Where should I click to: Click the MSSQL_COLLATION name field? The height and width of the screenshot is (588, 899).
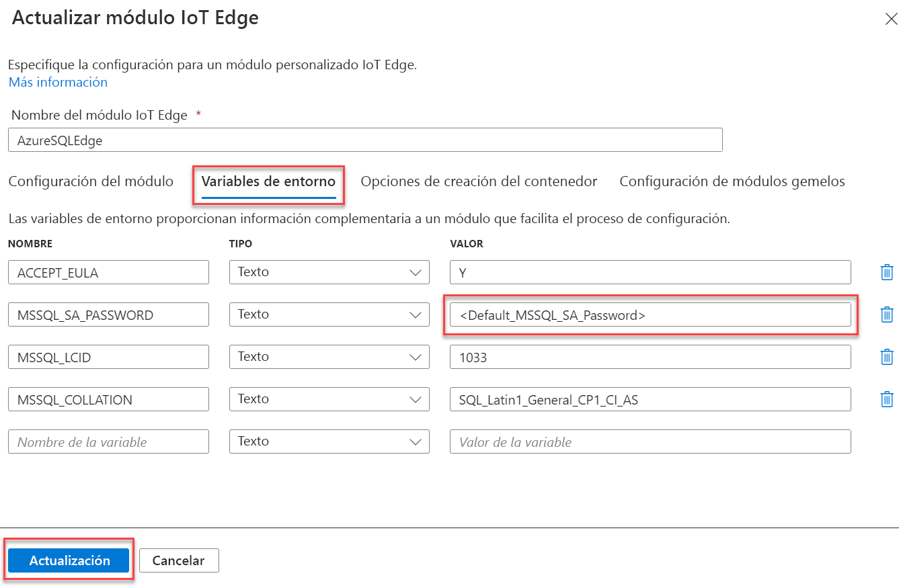[x=108, y=399]
